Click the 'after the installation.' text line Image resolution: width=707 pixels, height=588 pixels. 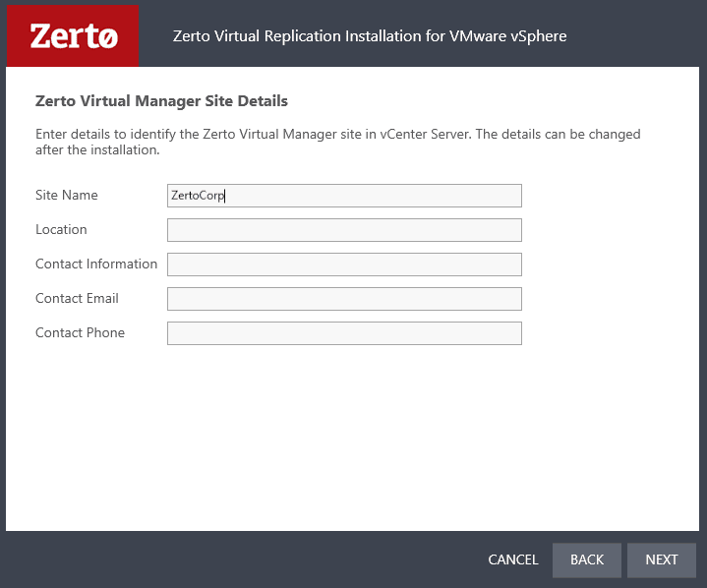(x=97, y=150)
